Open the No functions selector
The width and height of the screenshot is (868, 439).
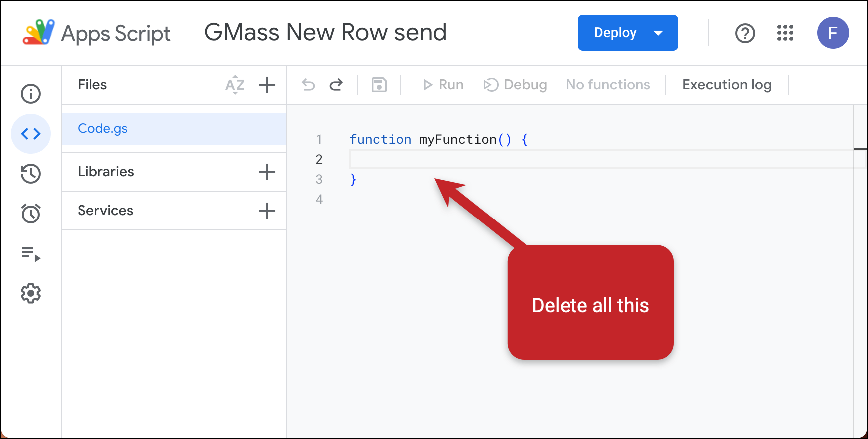[608, 85]
